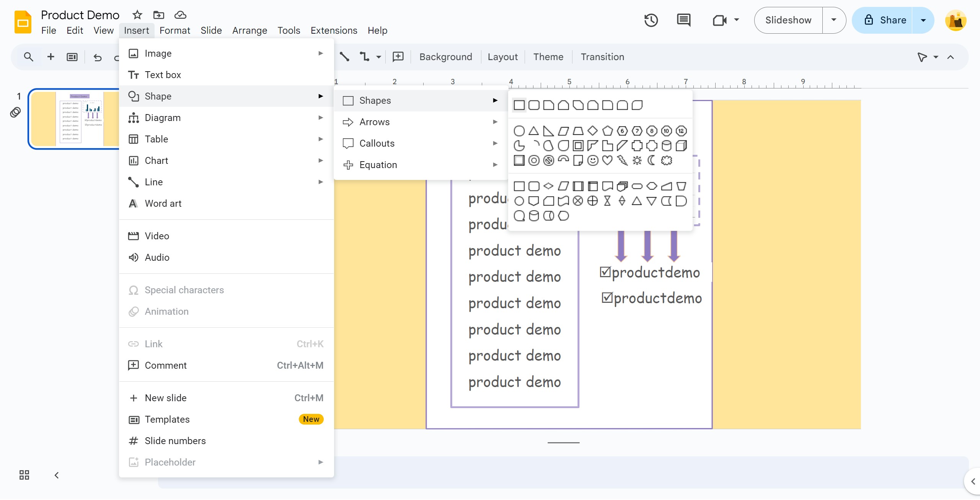Viewport: 980px width, 500px height.
Task: Choose Word art from Insert menu
Action: pos(226,203)
